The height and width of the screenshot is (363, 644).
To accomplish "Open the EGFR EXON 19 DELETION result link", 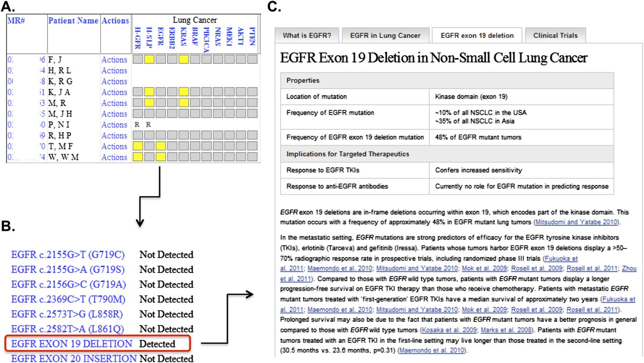I will tap(71, 344).
